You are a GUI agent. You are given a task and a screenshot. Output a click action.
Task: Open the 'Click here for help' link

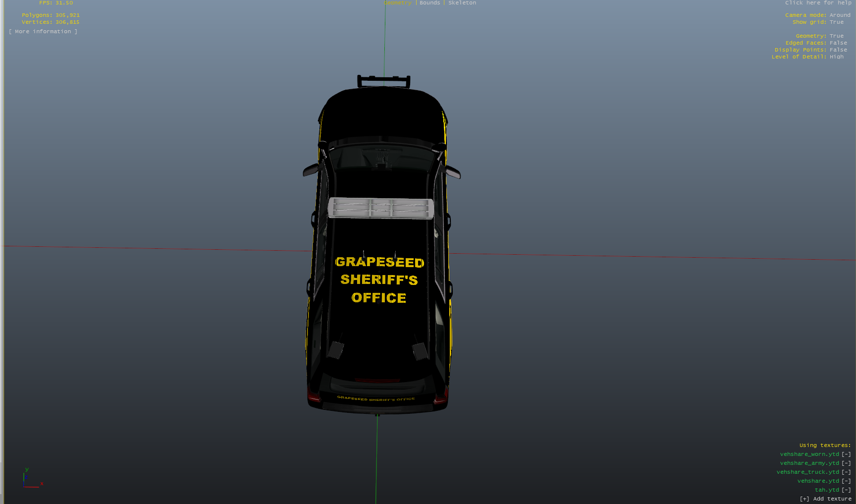(818, 3)
